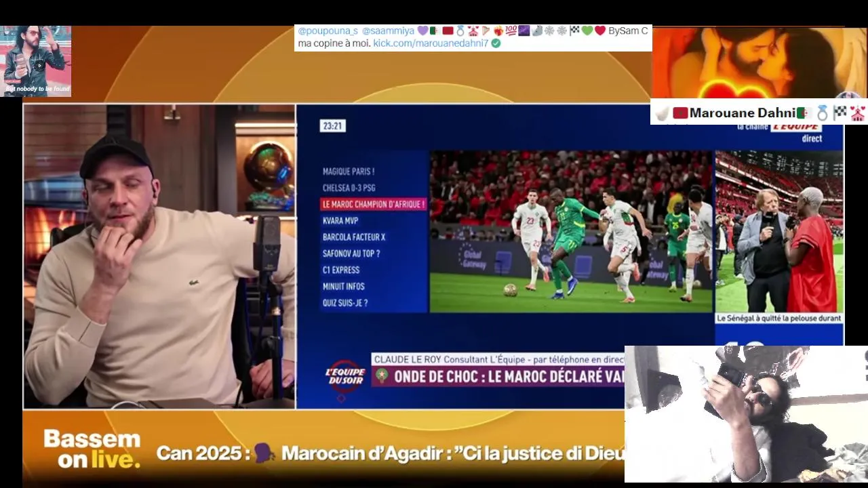Viewport: 868px width, 488px height.
Task: Click the @saammiya mention
Action: [388, 30]
